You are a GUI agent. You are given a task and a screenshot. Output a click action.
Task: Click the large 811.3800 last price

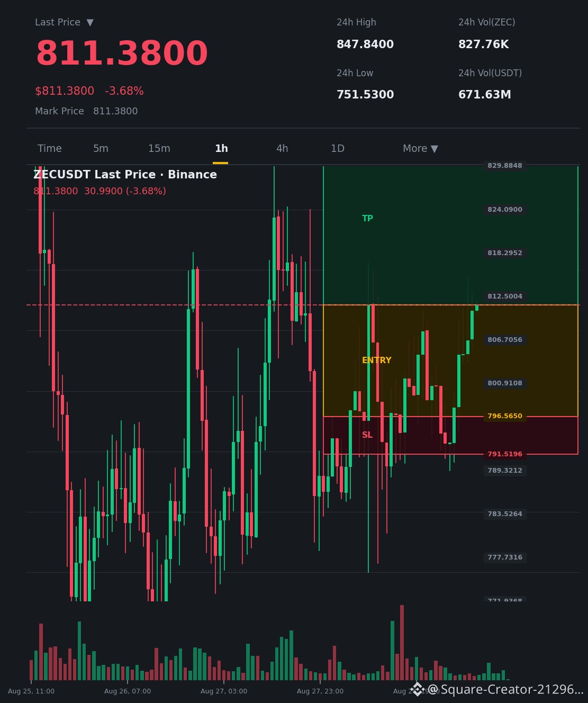(x=122, y=54)
